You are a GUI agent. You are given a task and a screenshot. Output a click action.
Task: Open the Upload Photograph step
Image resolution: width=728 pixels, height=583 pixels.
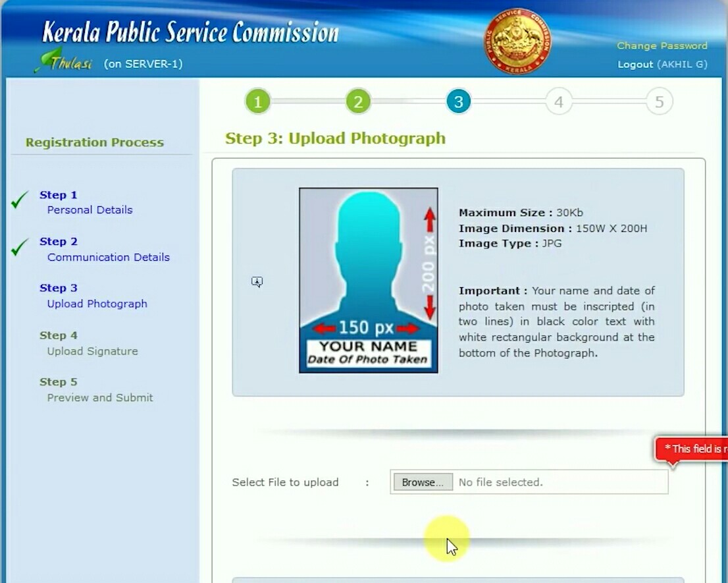pyautogui.click(x=97, y=304)
